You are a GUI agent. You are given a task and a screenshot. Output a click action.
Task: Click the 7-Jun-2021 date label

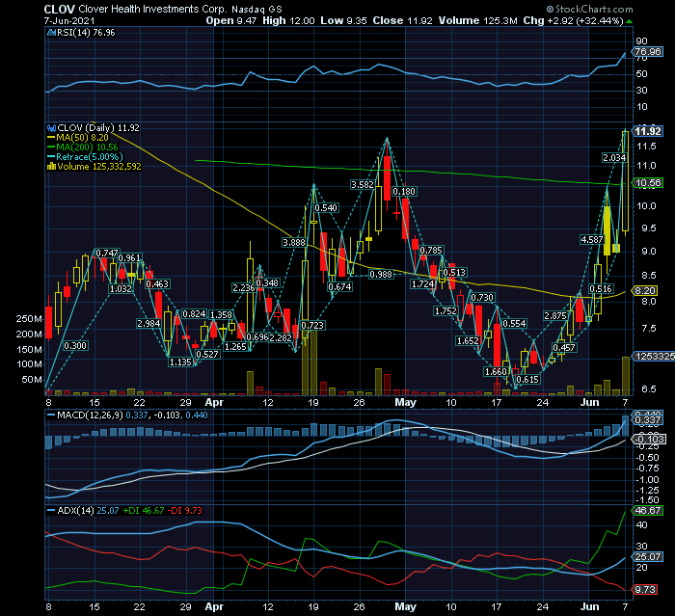[x=69, y=20]
